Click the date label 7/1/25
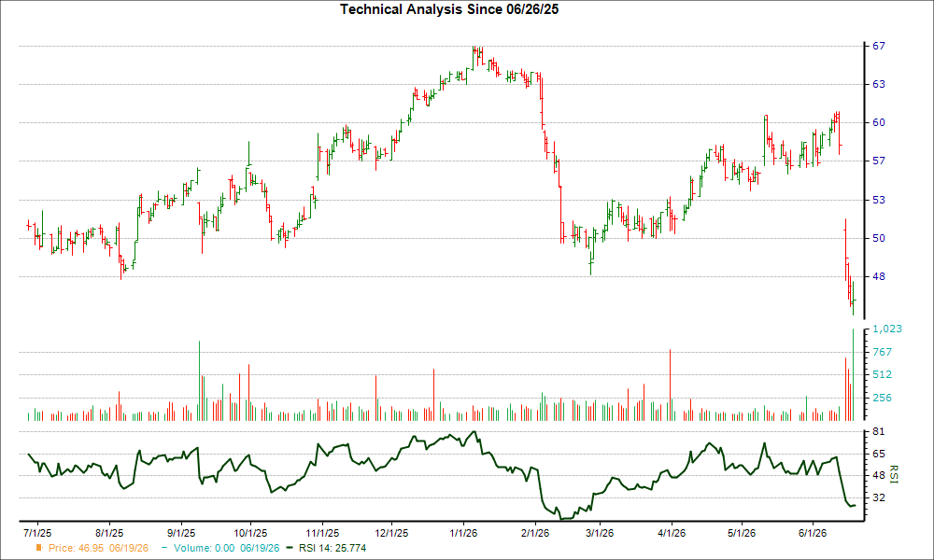The height and width of the screenshot is (560, 934). pos(37,533)
